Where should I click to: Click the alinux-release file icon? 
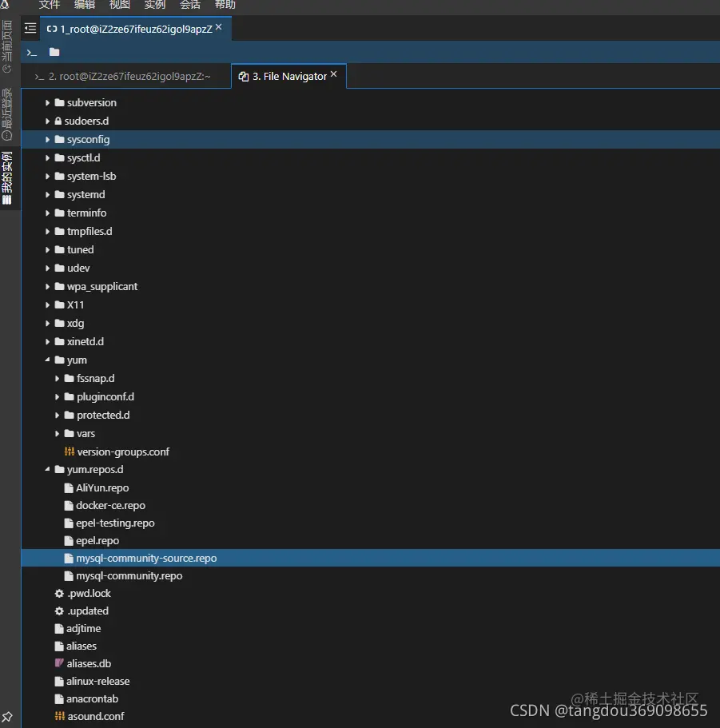(x=59, y=681)
